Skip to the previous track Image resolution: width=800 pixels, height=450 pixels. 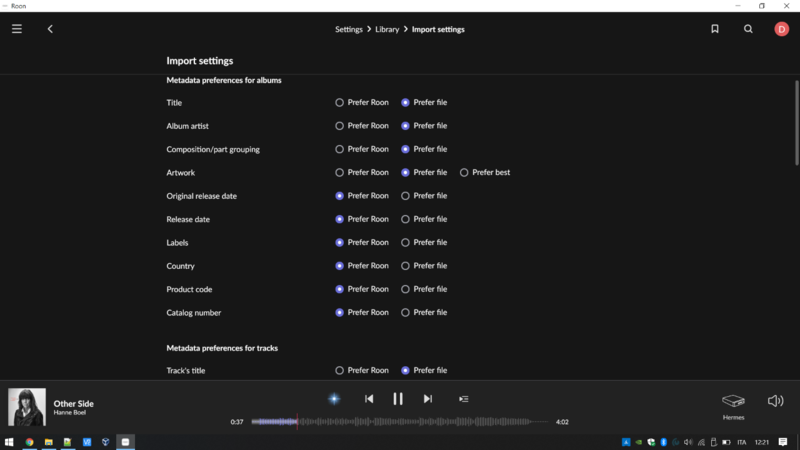(369, 399)
